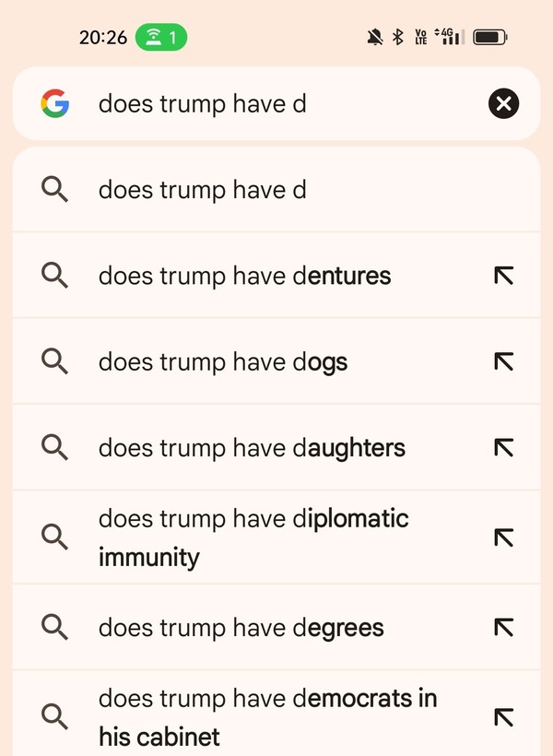
Task: Tap the arrow next to 'daughters' suggestion
Action: click(x=503, y=448)
